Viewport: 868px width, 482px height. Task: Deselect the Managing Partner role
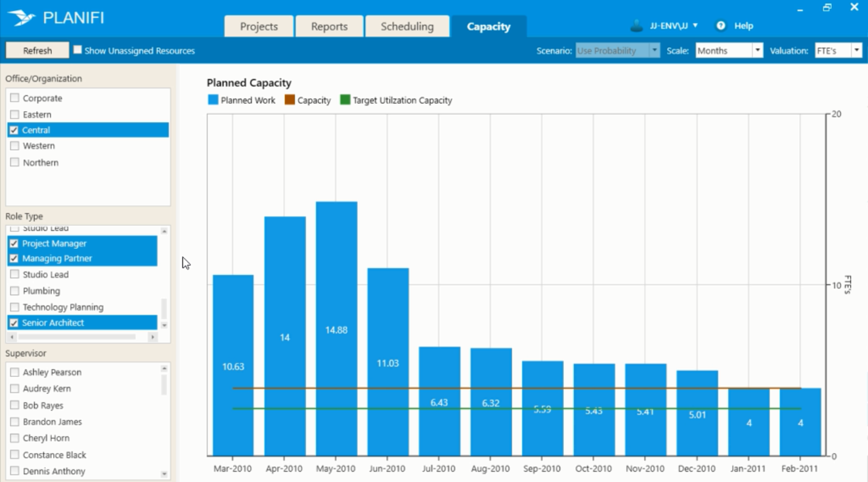point(14,259)
